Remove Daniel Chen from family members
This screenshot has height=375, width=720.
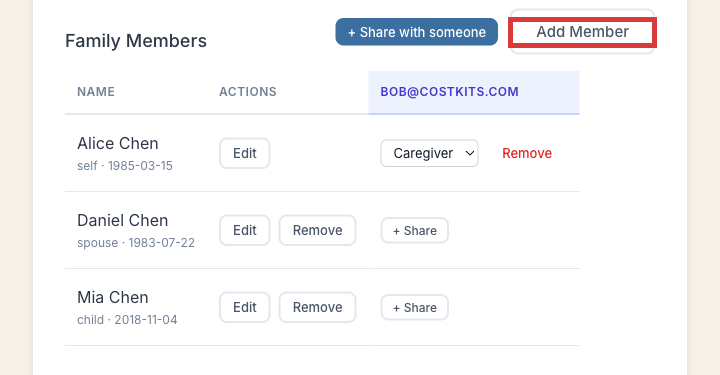point(317,230)
